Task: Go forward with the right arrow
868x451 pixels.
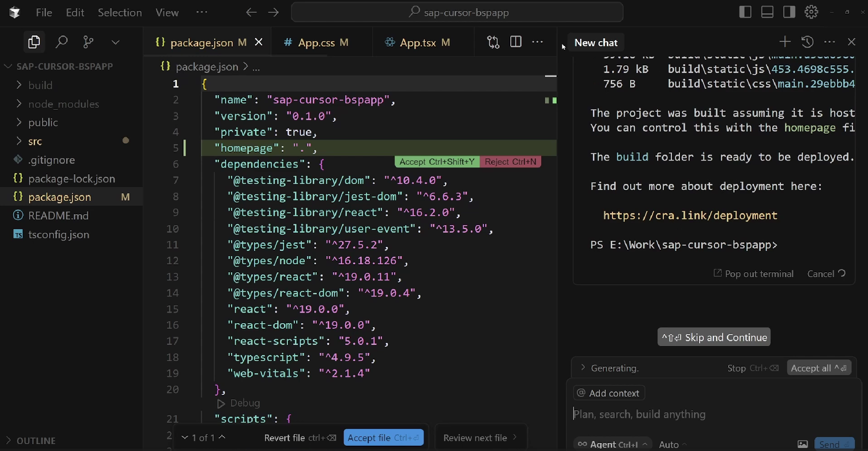Action: 273,13
